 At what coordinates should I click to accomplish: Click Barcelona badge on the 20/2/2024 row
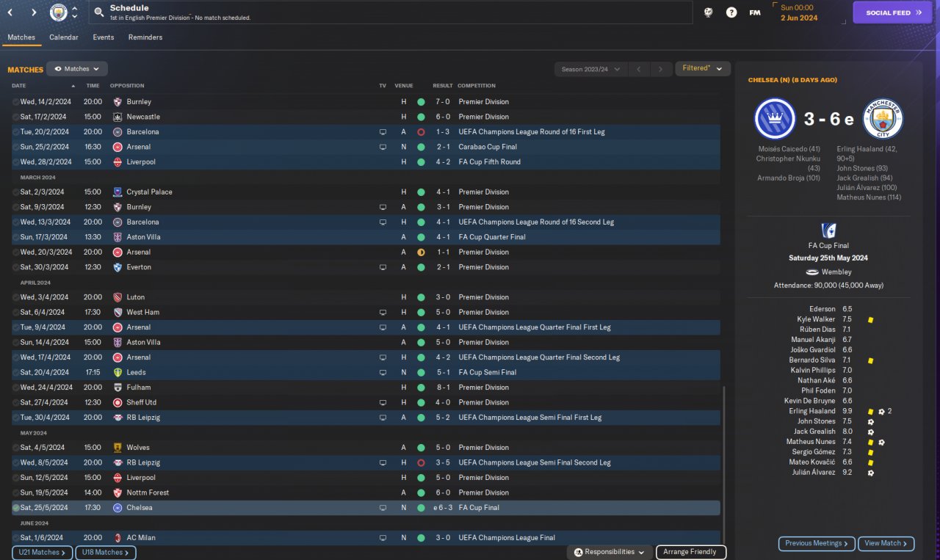point(117,132)
